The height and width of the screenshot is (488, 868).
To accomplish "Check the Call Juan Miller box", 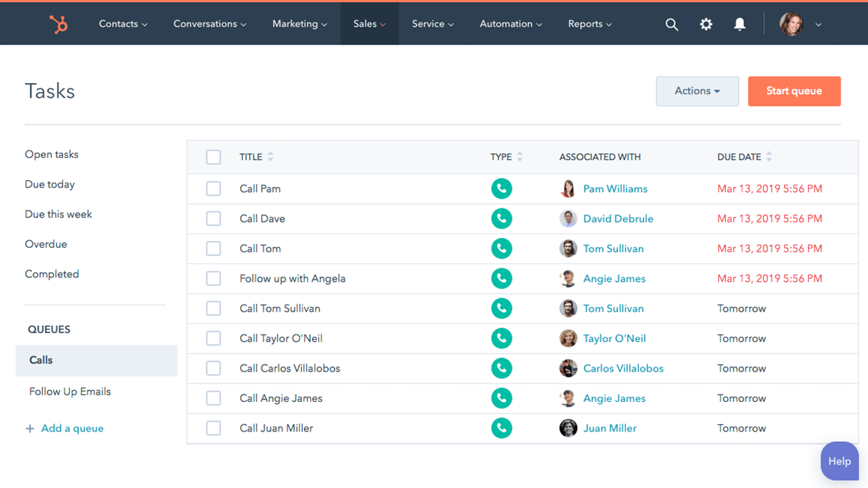I will 213,428.
